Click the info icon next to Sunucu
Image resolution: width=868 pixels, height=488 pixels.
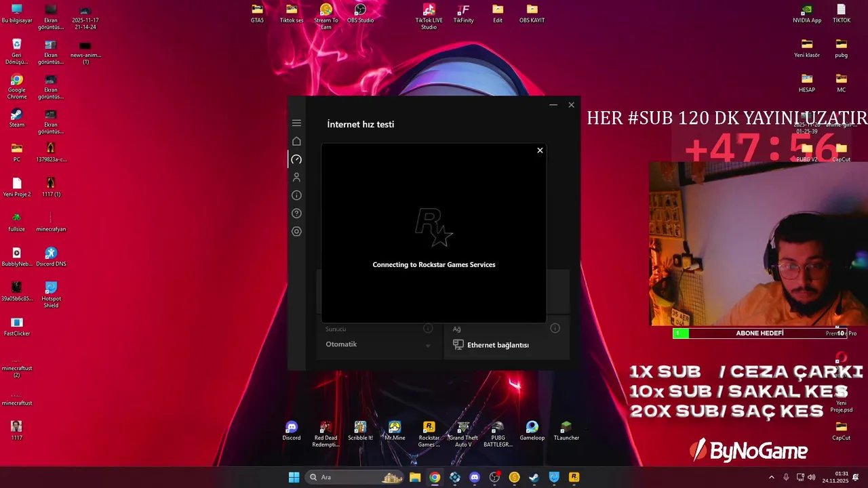pyautogui.click(x=428, y=328)
